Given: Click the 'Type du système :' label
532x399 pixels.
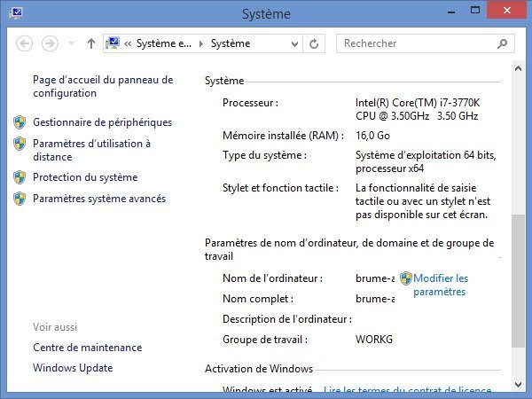Looking at the screenshot, I should [x=264, y=155].
